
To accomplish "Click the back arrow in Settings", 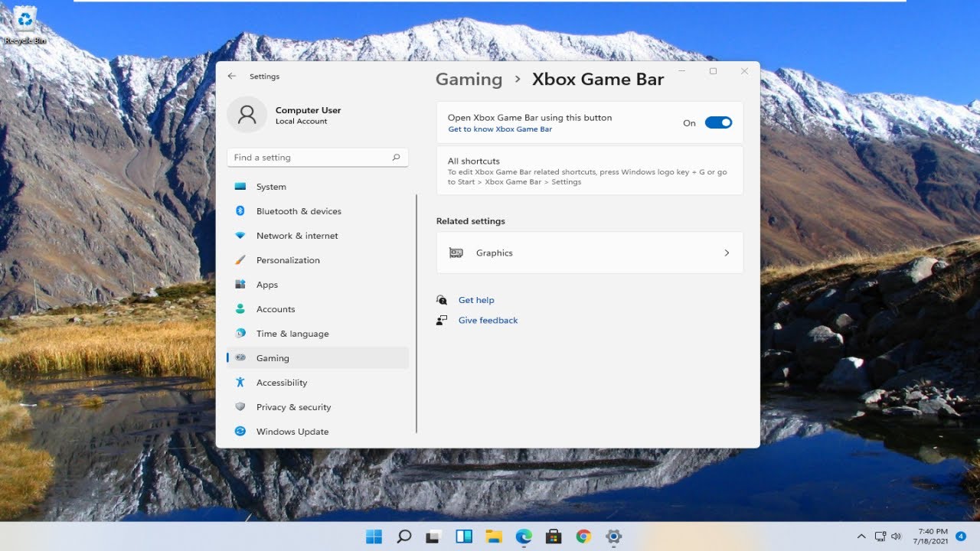I will pos(232,77).
